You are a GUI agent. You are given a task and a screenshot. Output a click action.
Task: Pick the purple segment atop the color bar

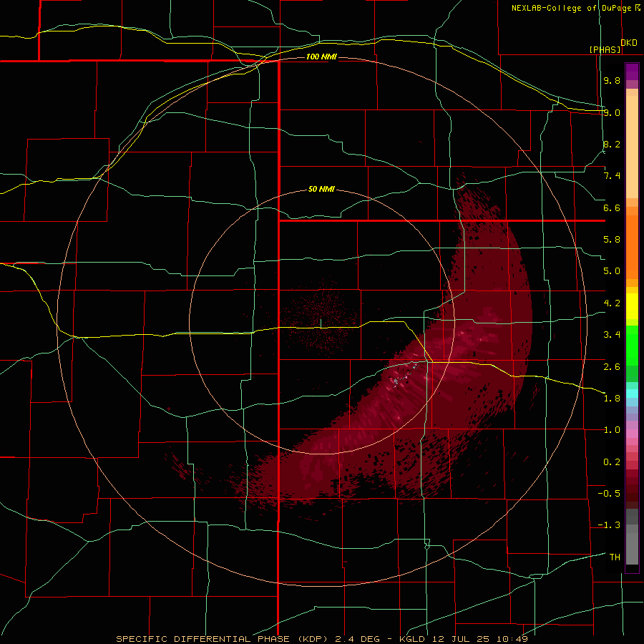[x=632, y=72]
